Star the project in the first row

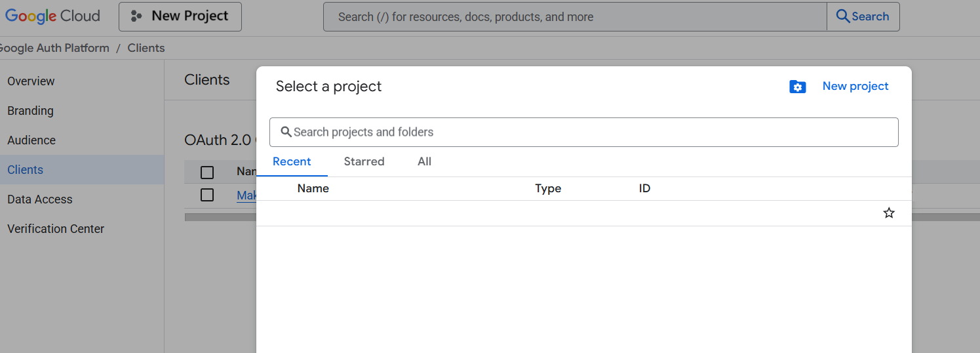click(x=889, y=213)
